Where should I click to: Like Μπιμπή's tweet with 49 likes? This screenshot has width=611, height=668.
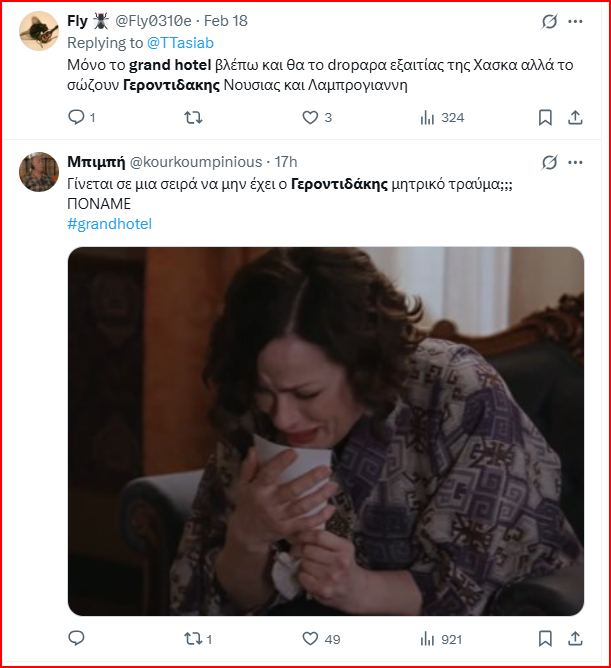(310, 638)
